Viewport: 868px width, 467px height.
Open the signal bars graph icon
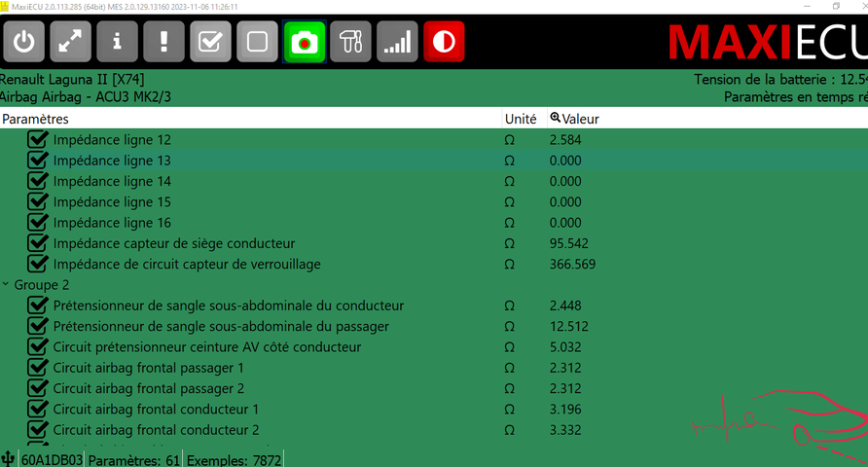pyautogui.click(x=397, y=42)
